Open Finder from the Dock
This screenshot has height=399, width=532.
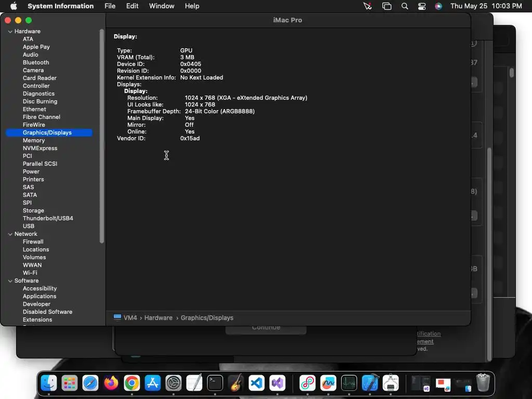[49, 383]
